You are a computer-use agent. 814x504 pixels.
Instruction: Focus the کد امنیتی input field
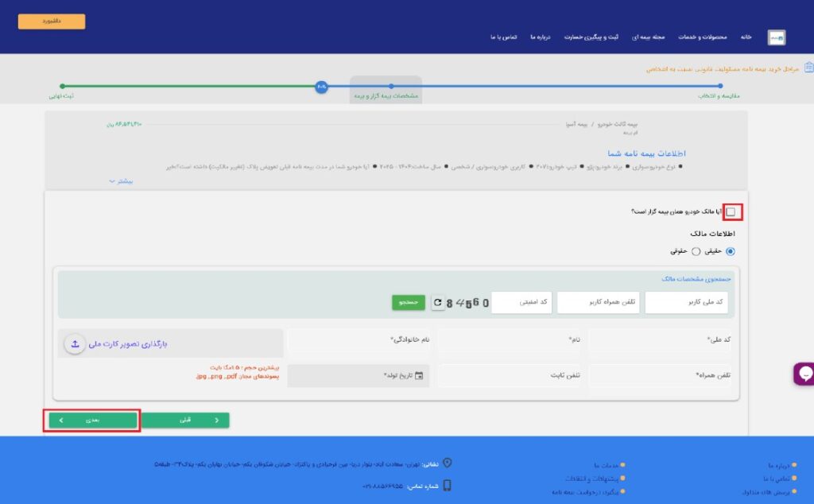click(x=521, y=303)
